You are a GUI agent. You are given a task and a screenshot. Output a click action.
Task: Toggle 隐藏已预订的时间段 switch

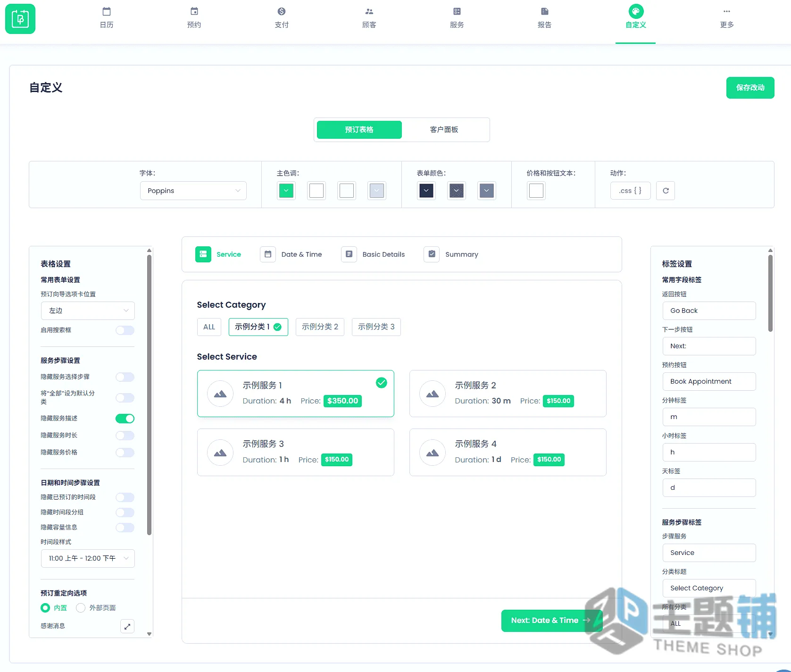pyautogui.click(x=125, y=497)
